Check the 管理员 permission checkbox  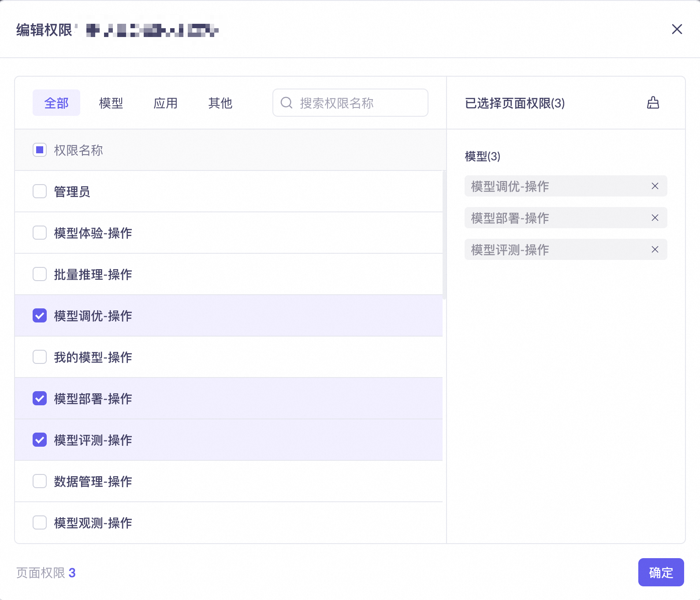(40, 191)
